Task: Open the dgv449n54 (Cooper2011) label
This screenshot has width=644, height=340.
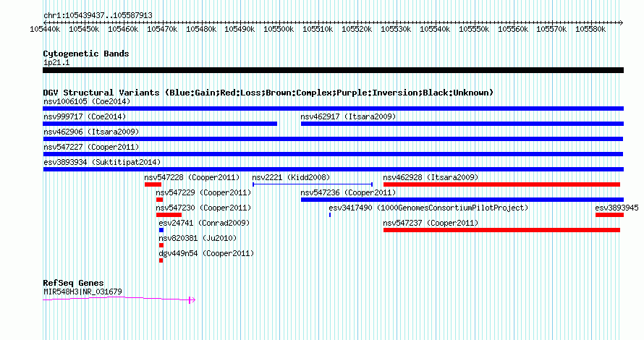Action: coord(206,253)
